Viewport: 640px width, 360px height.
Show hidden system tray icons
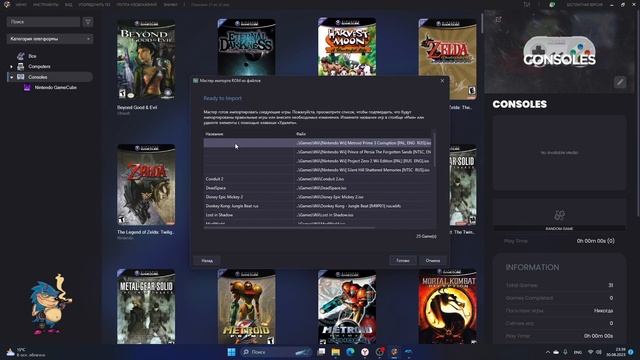pyautogui.click(x=547, y=352)
